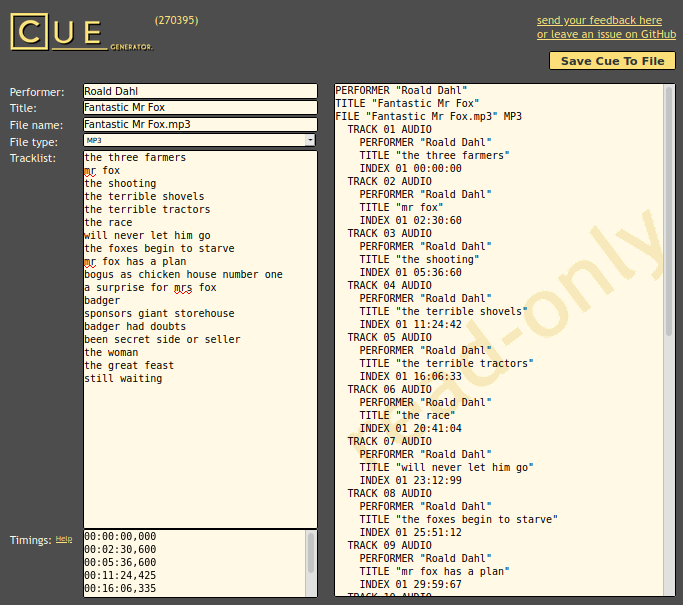Click cue line 'TRACK 06 AUDIO'
Screen dimensions: 683x605
(x=389, y=390)
